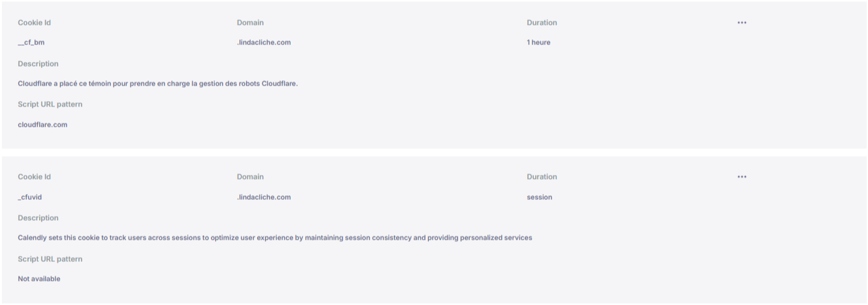Viewport: 868px width, 305px height.
Task: Select the domain value in the __cf_bm card
Action: (x=264, y=42)
